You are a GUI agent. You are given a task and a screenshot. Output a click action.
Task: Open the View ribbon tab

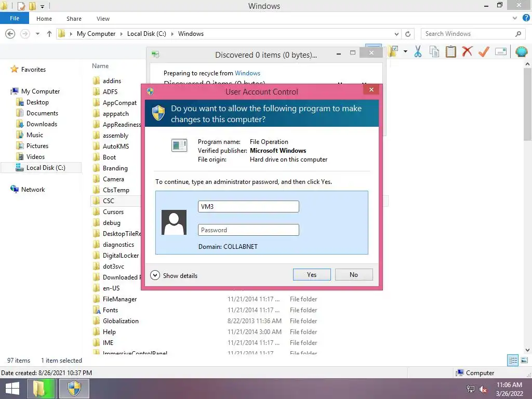[103, 19]
